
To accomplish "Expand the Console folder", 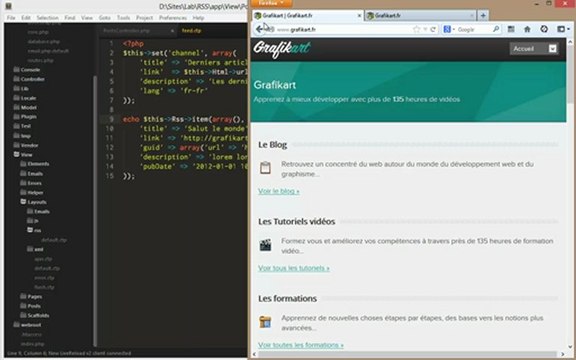I will click(26, 69).
